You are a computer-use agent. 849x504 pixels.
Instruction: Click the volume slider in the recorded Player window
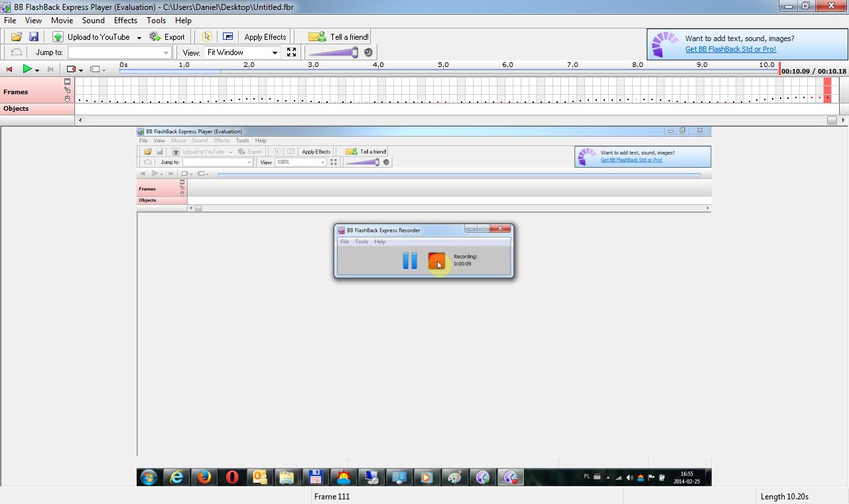pos(362,162)
